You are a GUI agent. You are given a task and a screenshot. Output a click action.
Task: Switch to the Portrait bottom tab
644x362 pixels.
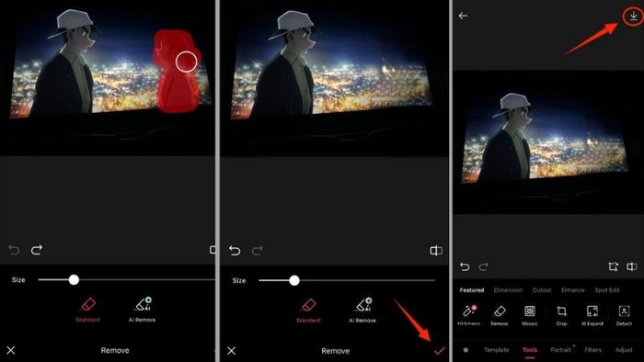pos(560,350)
